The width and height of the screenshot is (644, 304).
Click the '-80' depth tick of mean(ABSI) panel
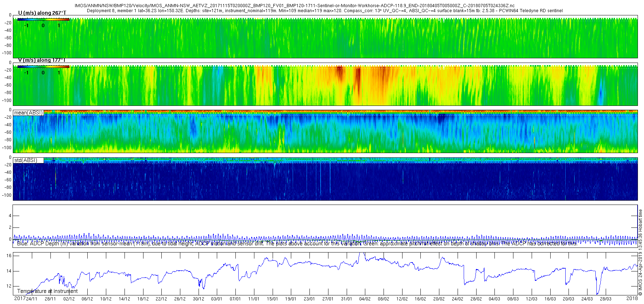tap(8, 140)
